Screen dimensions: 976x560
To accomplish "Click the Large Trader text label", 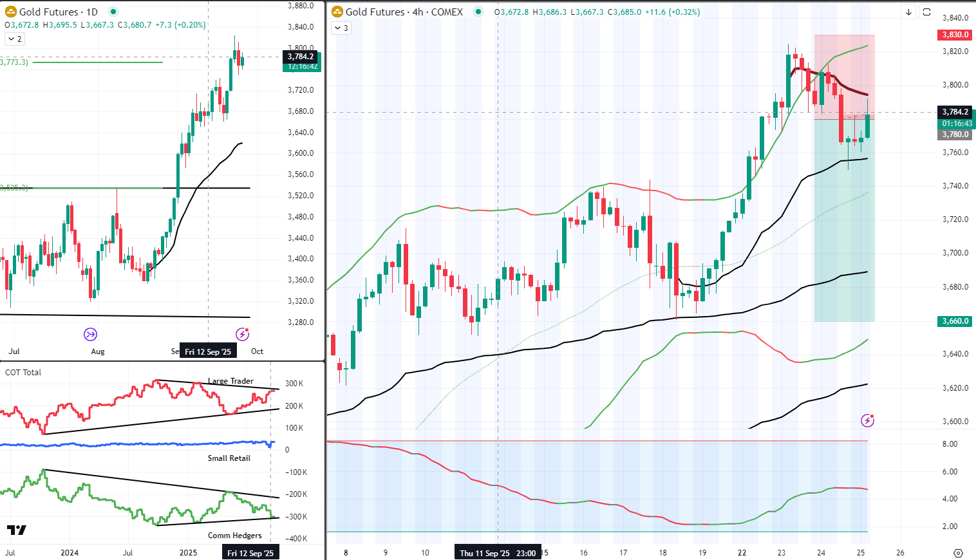I will [x=230, y=381].
